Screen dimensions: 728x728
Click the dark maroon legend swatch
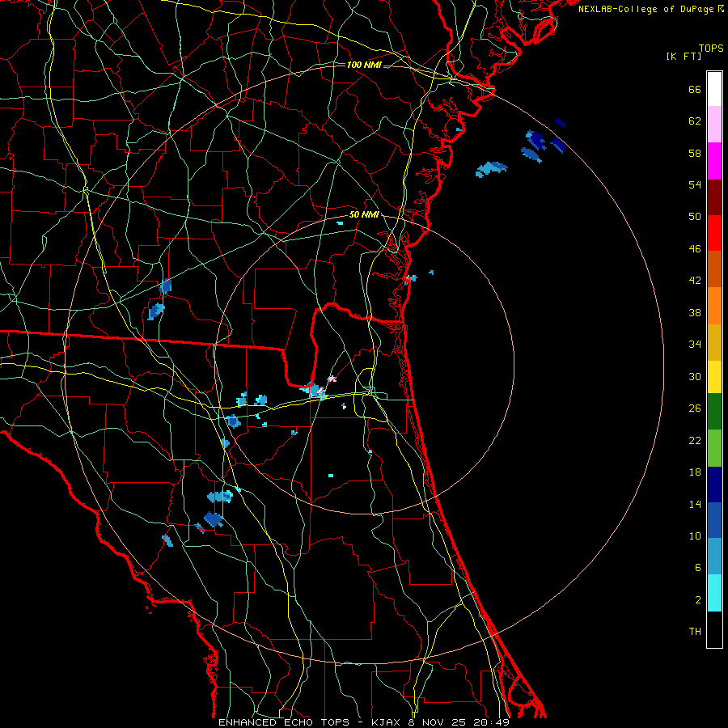click(714, 197)
